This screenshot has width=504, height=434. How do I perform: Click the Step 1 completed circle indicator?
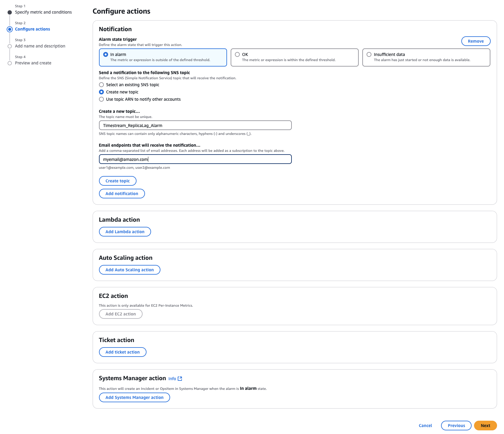10,12
